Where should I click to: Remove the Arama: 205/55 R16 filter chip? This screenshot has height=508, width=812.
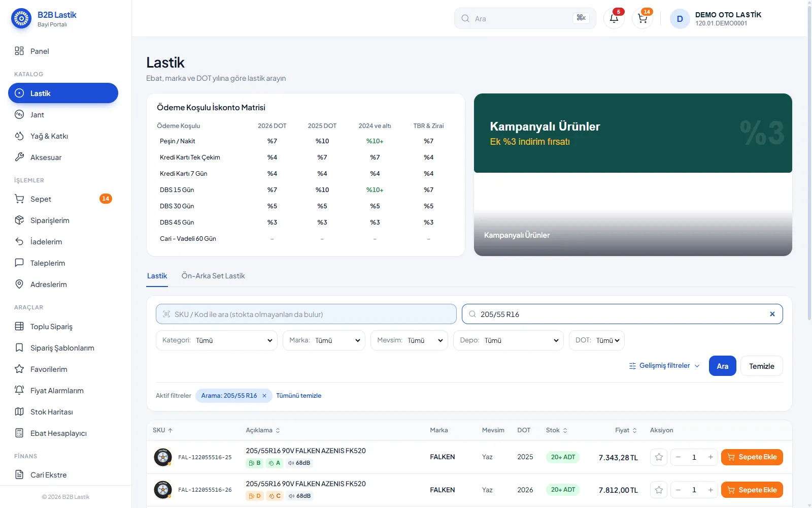(264, 396)
